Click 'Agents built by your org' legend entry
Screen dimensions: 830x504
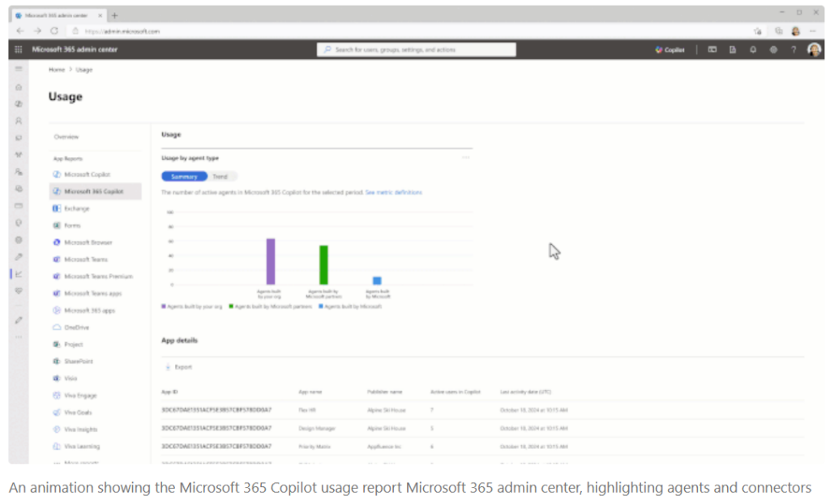pyautogui.click(x=192, y=306)
